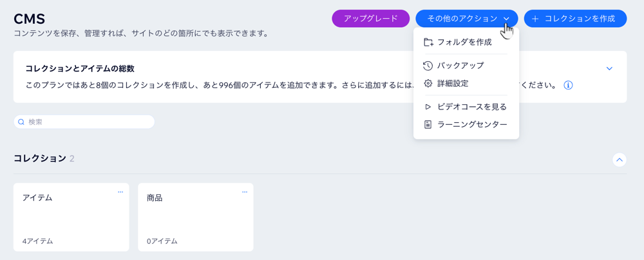The height and width of the screenshot is (260, 644).
Task: Click the magnifier icon in the search box
Action: [x=21, y=122]
